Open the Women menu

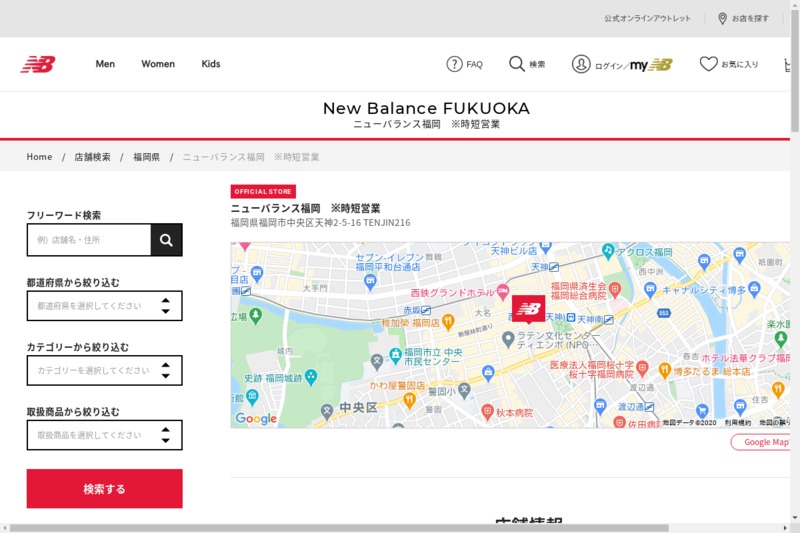(158, 64)
